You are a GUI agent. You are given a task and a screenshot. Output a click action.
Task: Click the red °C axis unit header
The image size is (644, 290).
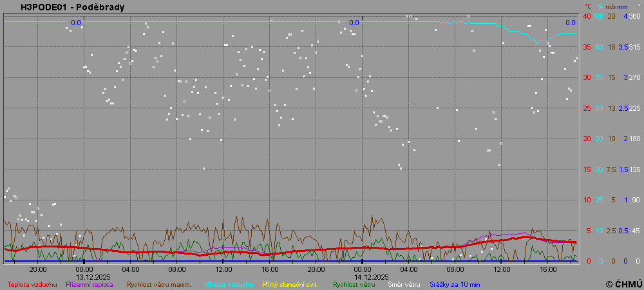(x=588, y=6)
